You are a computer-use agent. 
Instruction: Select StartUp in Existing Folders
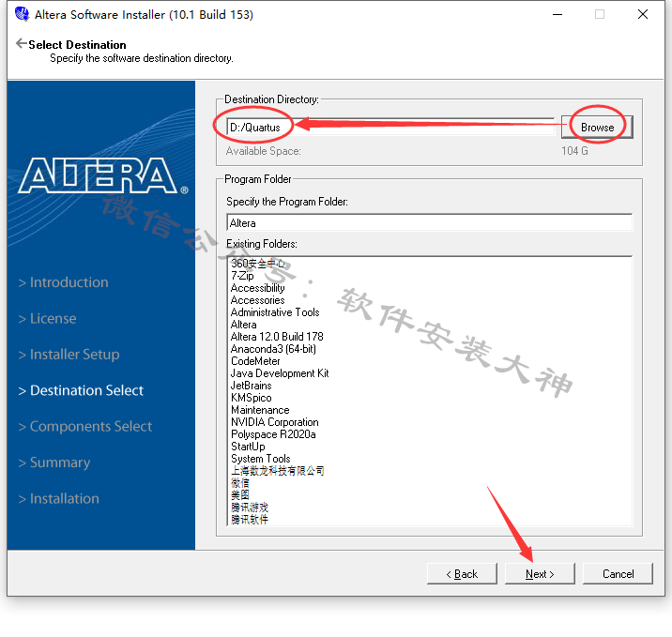(248, 447)
